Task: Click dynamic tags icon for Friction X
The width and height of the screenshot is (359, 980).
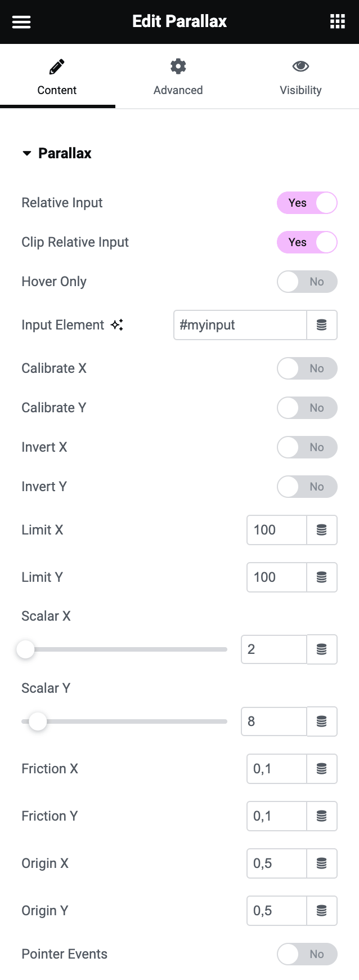Action: point(322,769)
